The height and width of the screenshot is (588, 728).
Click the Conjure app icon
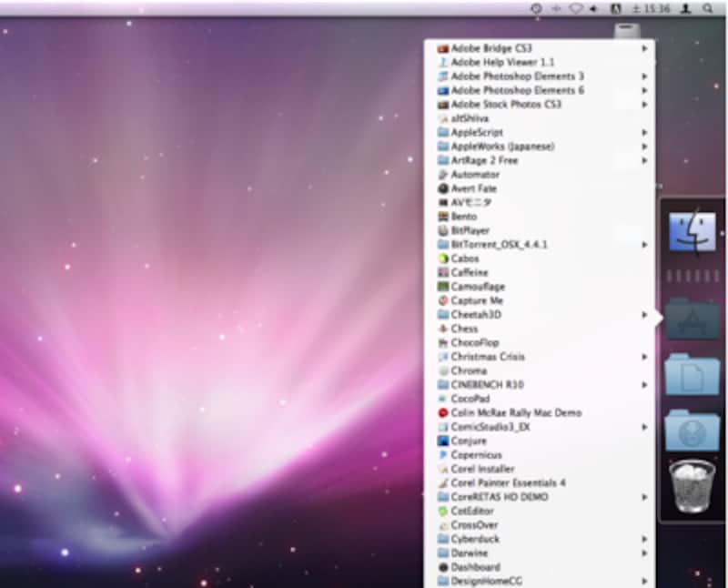443,441
